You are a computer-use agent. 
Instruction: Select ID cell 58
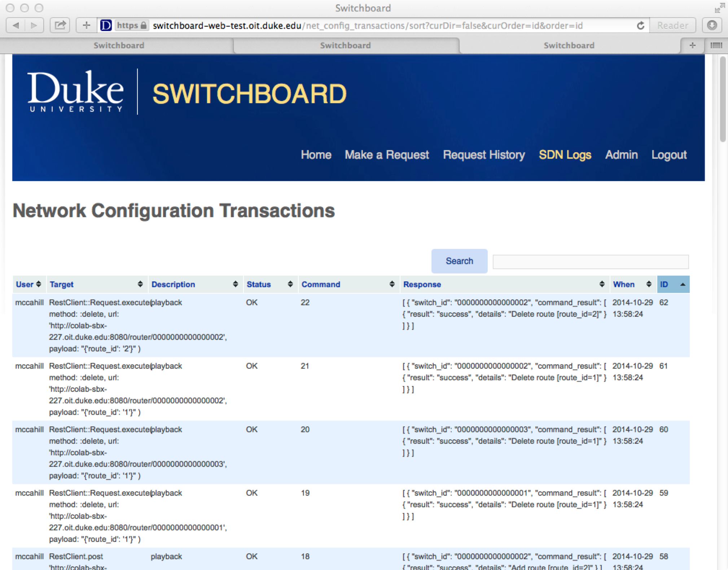pos(664,556)
